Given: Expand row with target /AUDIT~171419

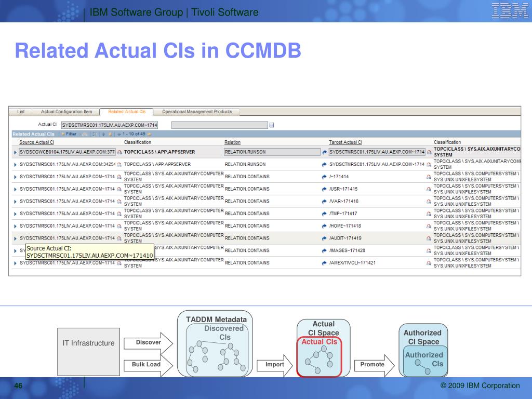Looking at the screenshot, I should pyautogui.click(x=15, y=238).
